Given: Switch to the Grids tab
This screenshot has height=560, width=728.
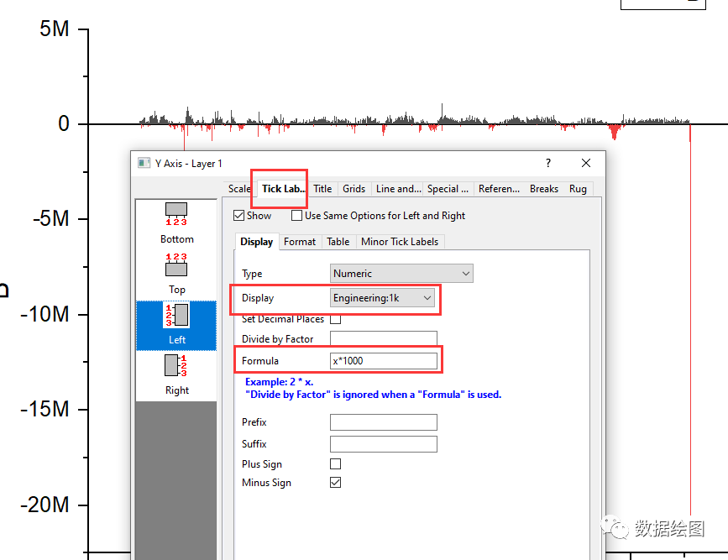Looking at the screenshot, I should tap(354, 189).
